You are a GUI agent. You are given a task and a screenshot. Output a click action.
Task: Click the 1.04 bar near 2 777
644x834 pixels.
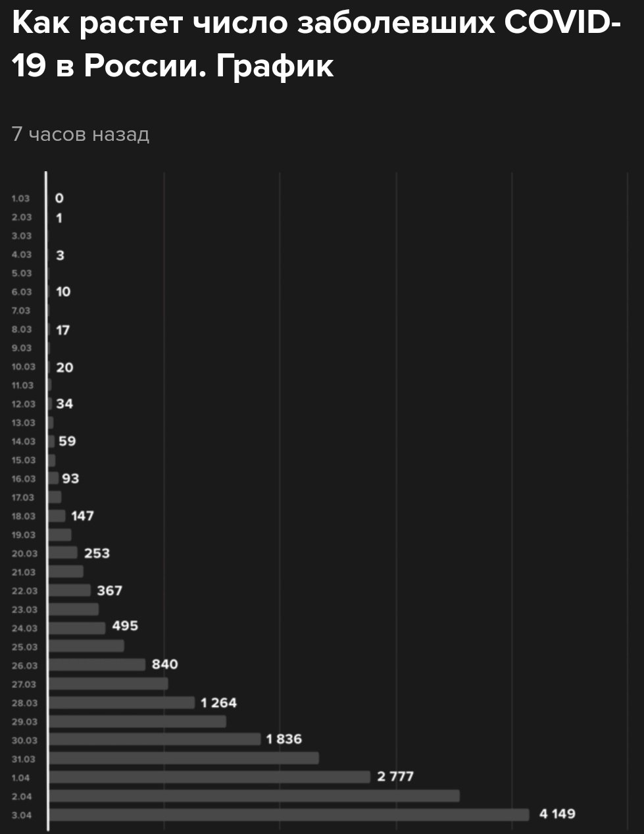(x=209, y=777)
